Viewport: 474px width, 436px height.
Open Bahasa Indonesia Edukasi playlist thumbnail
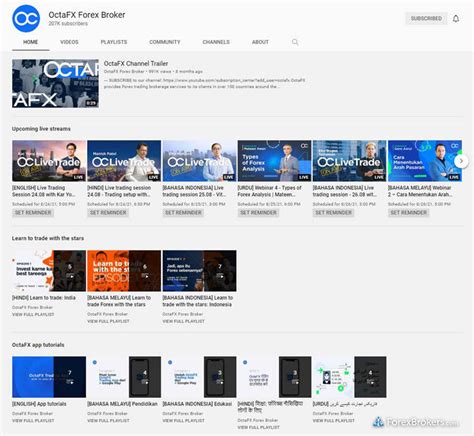click(x=199, y=377)
